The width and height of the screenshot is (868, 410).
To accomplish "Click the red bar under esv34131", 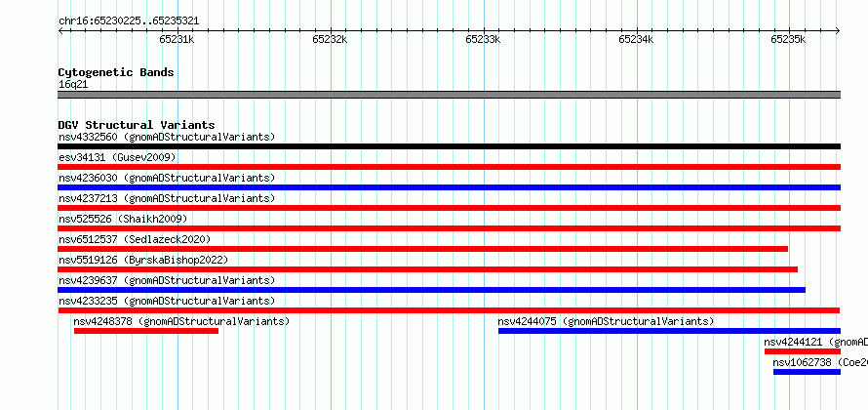I will click(x=449, y=167).
